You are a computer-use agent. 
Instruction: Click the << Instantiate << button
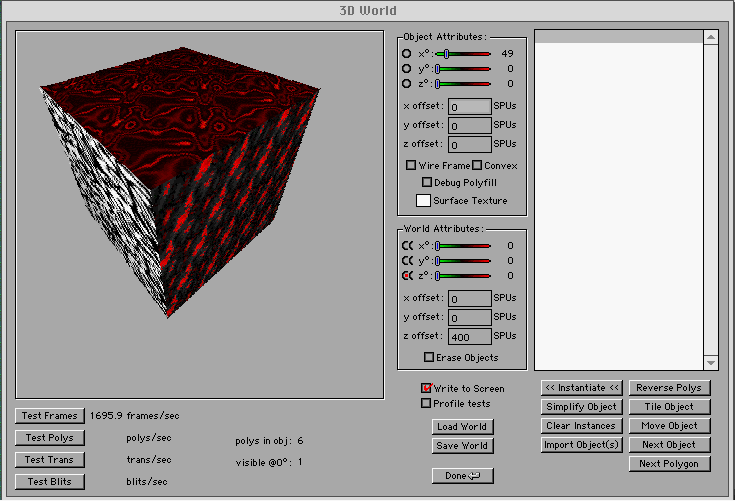(581, 388)
